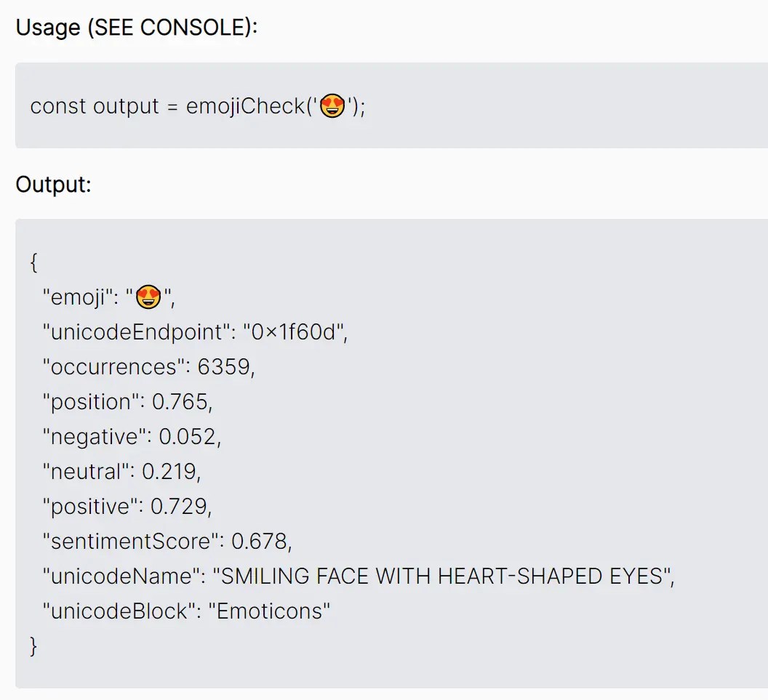The width and height of the screenshot is (768, 700).
Task: Click 'SMILING FACE WITH HEART-SHAPED EYES' text
Action: tap(441, 576)
